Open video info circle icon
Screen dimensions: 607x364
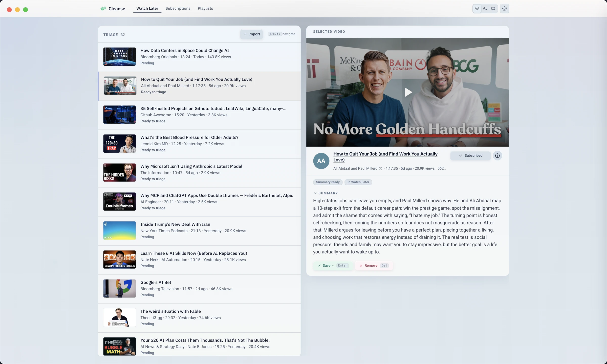(x=497, y=155)
